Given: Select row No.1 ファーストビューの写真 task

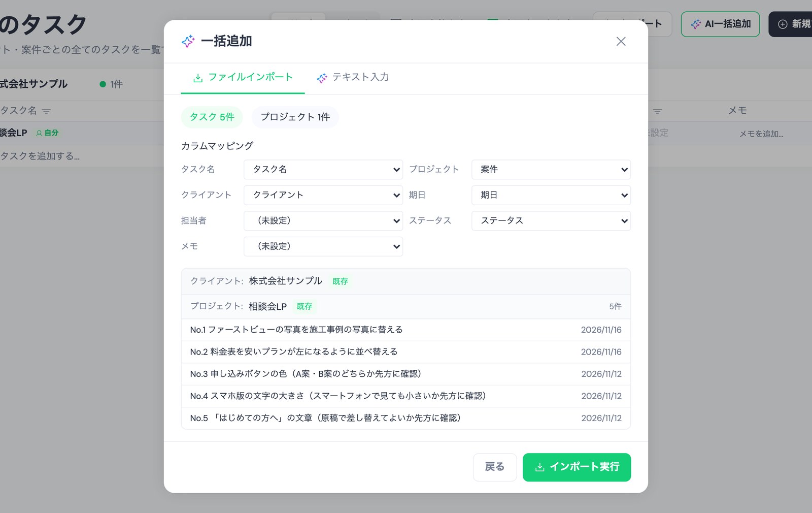Looking at the screenshot, I should pyautogui.click(x=405, y=330).
